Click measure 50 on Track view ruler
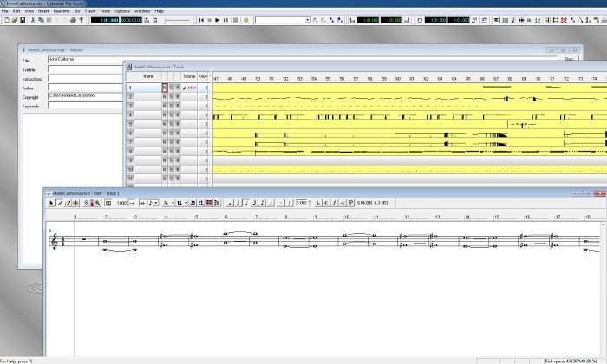 click(x=258, y=79)
